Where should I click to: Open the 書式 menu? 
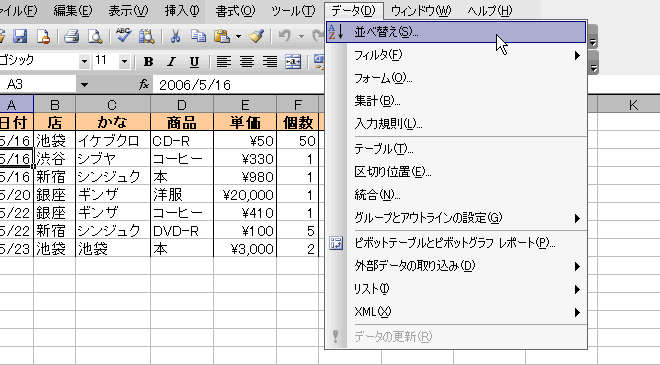235,11
